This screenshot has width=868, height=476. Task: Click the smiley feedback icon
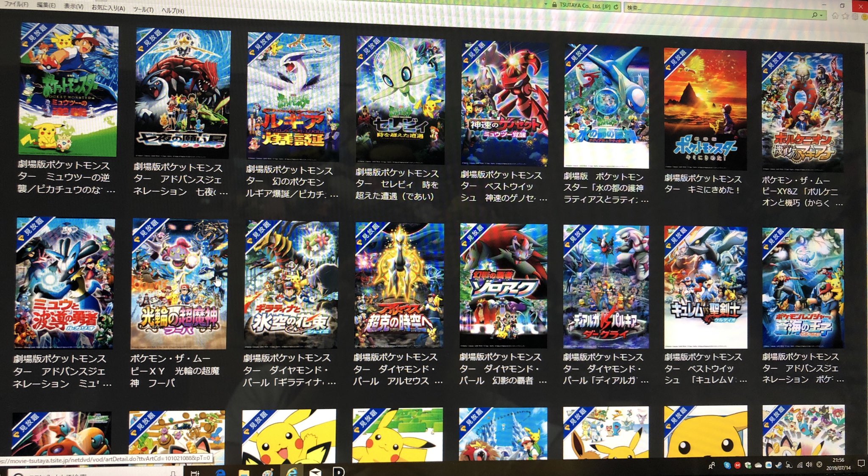[865, 17]
